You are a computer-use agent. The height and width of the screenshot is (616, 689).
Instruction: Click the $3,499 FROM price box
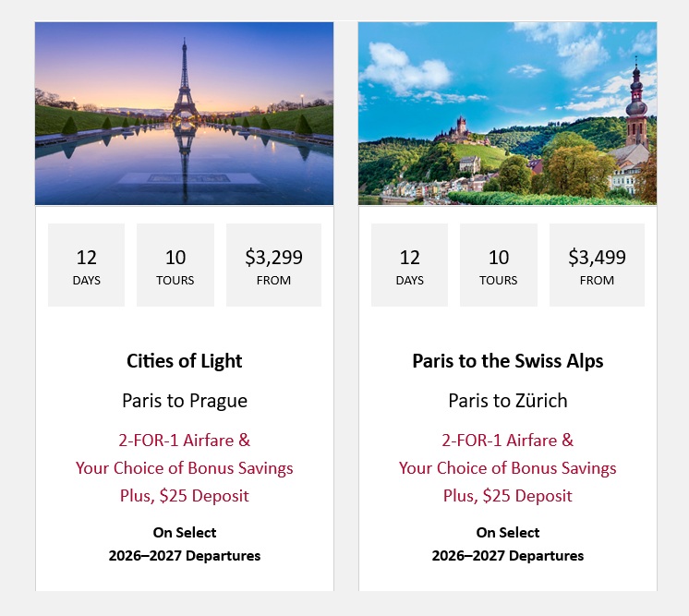597,265
